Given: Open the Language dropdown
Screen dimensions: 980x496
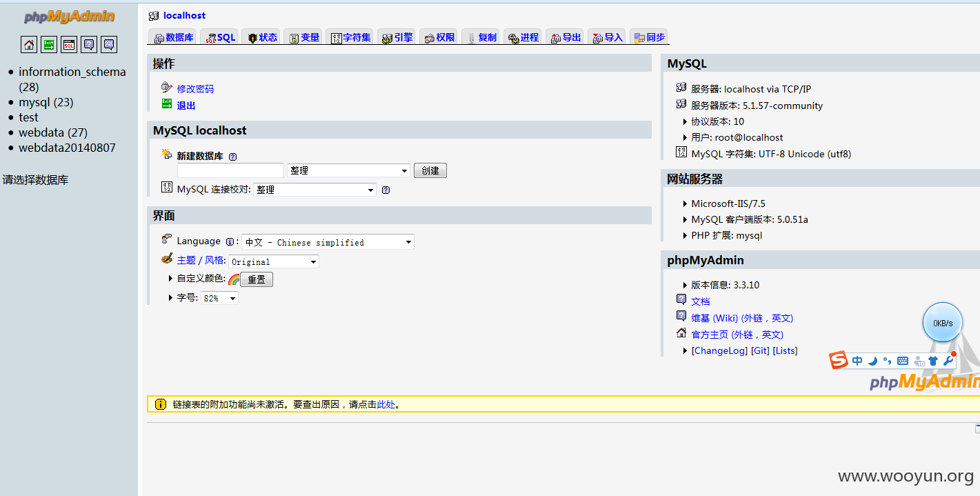Looking at the screenshot, I should pos(328,242).
